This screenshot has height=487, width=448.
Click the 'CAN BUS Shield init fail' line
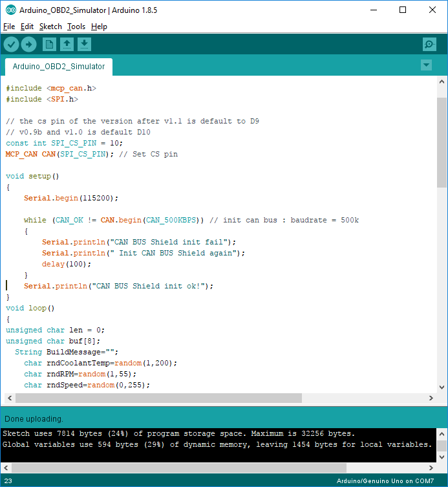tap(139, 242)
